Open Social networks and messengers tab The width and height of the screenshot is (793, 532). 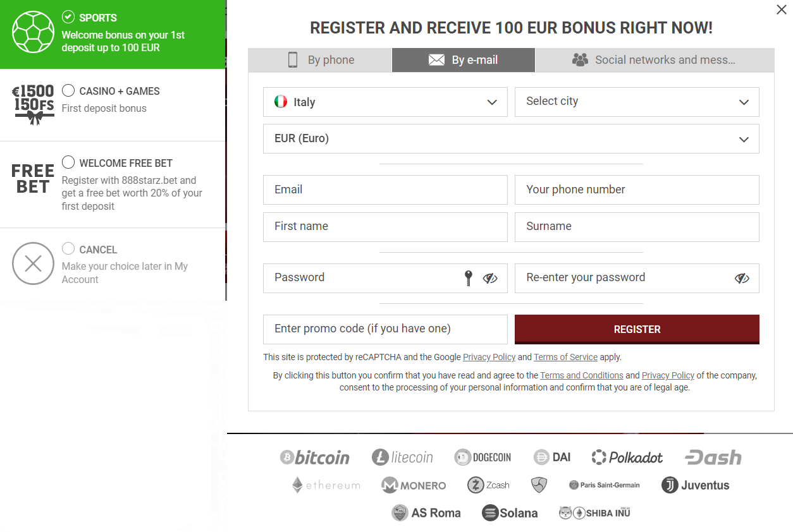click(655, 60)
